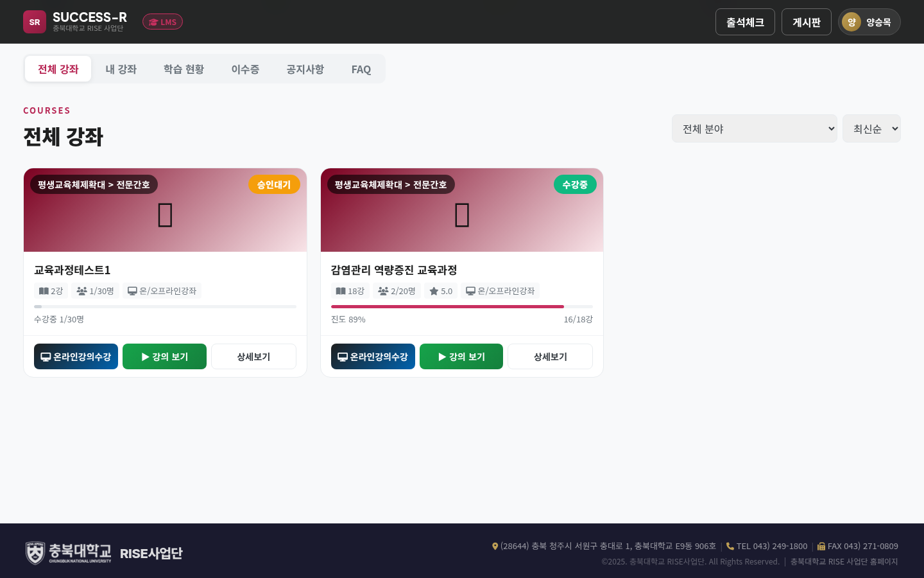This screenshot has height=578, width=924.
Task: Click 상세보기 for 교육과정테스트1
Action: click(253, 356)
